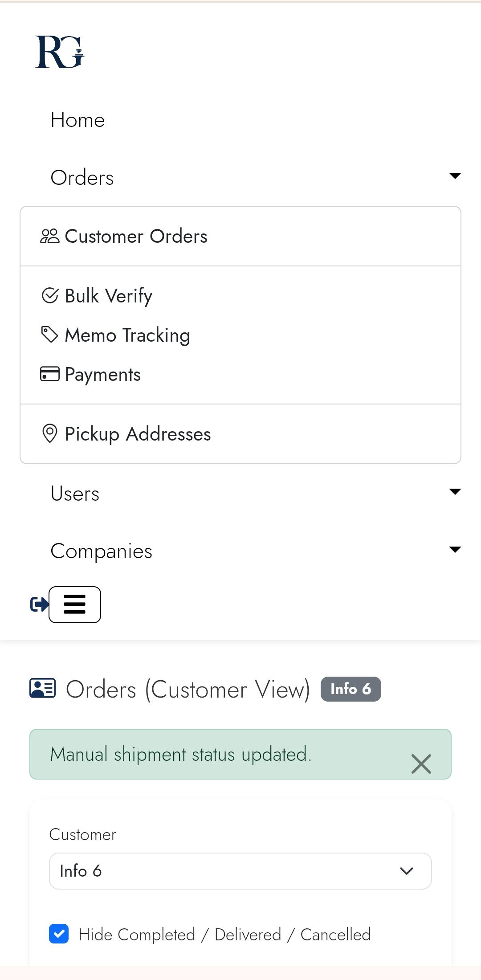
Task: Open the hamburger menu button
Action: (74, 604)
